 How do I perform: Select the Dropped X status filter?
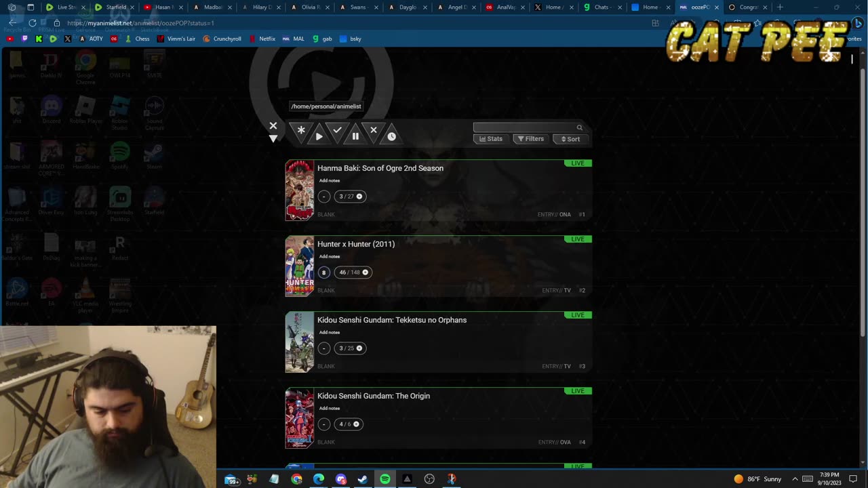374,130
